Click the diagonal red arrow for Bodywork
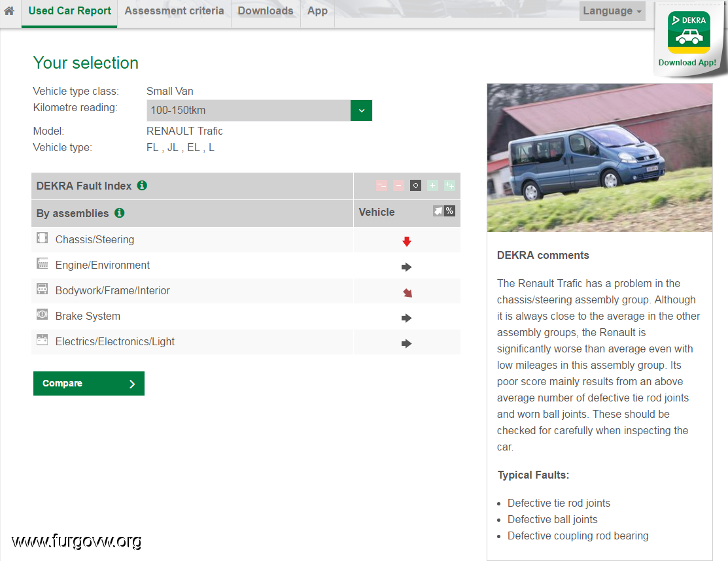The width and height of the screenshot is (728, 561). point(407,293)
